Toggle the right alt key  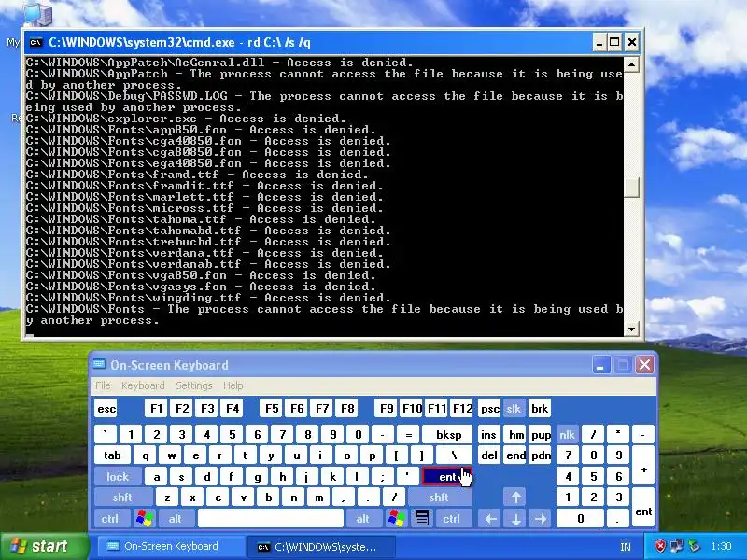click(x=363, y=518)
